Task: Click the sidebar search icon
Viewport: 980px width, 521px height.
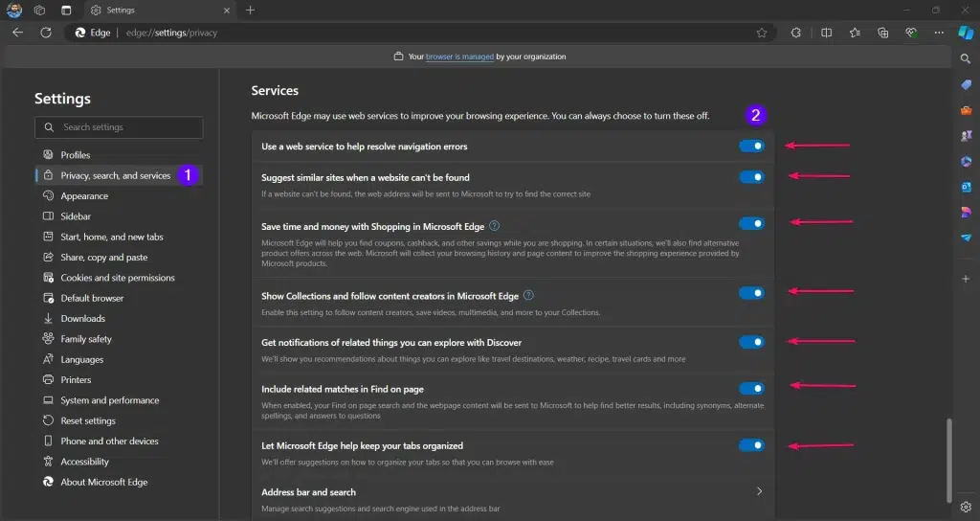Action: [x=966, y=58]
